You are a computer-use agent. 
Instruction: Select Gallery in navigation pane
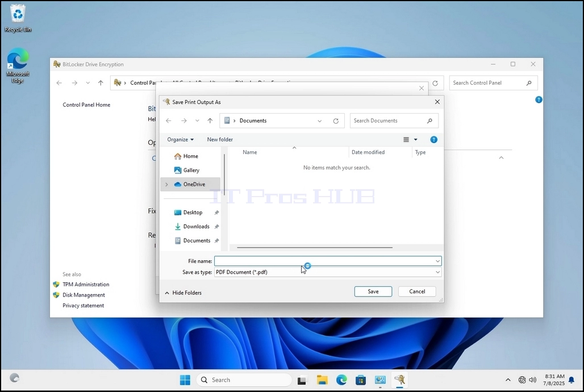(191, 170)
